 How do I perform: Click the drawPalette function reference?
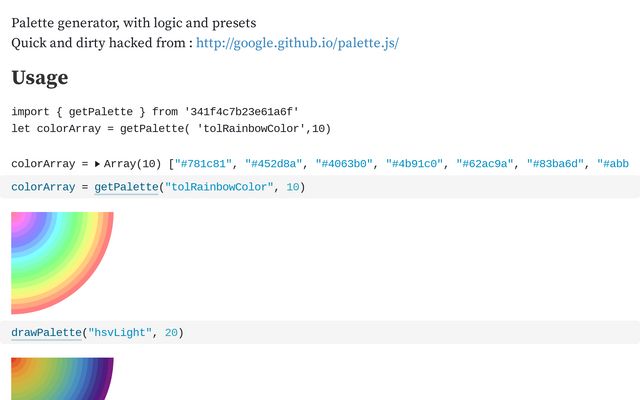pos(46,332)
